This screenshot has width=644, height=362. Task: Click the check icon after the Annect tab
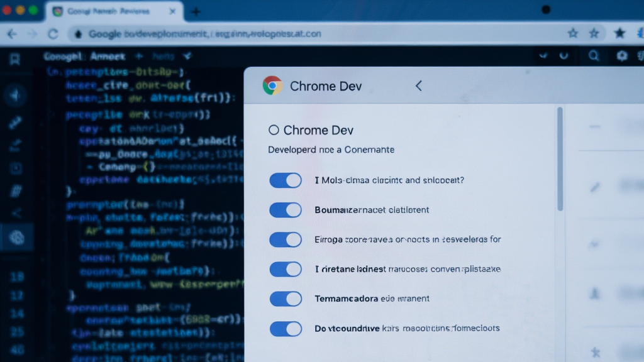[x=187, y=56]
